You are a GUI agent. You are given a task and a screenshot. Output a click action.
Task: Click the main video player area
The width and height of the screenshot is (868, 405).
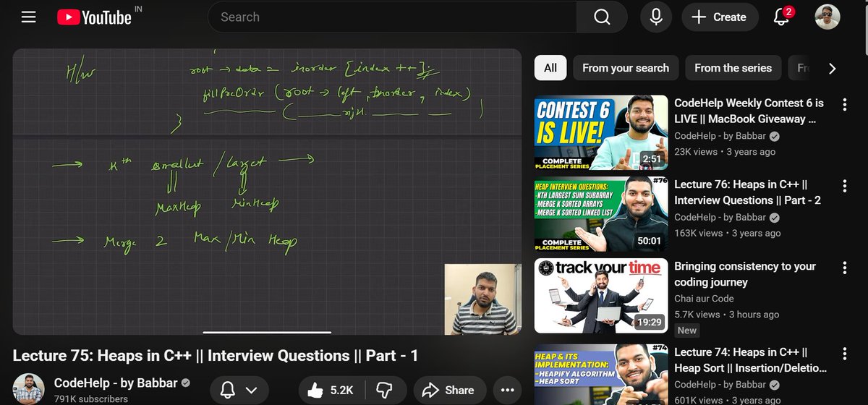267,192
